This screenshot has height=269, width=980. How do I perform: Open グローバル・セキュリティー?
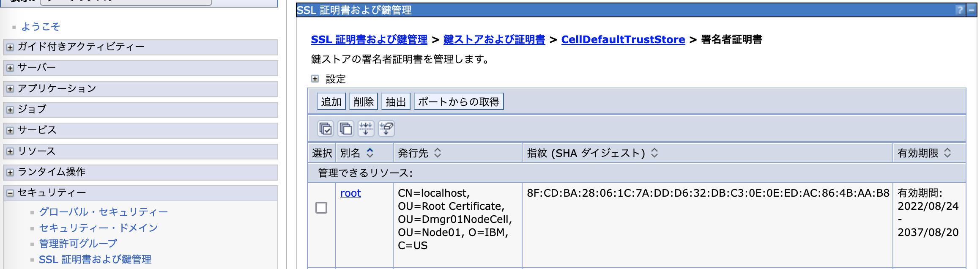pos(104,211)
